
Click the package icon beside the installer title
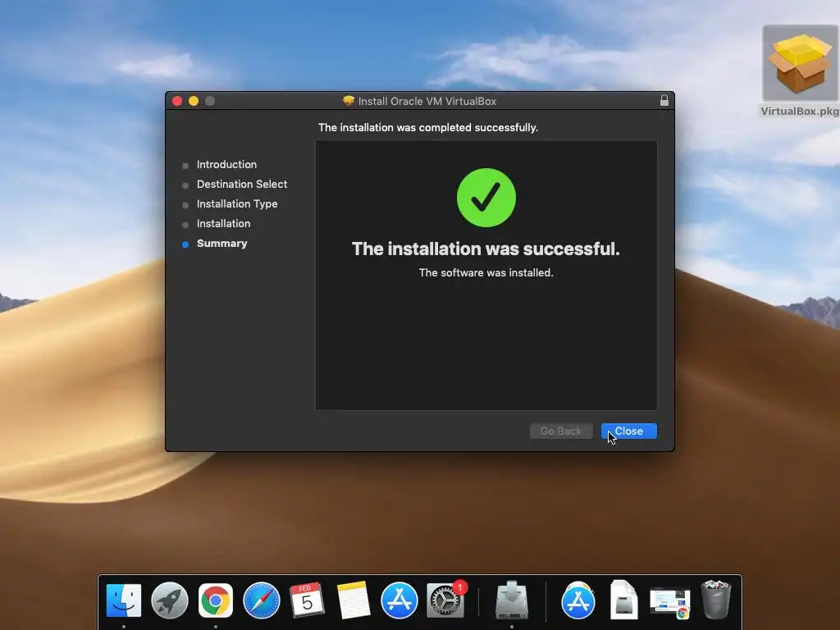click(x=349, y=101)
